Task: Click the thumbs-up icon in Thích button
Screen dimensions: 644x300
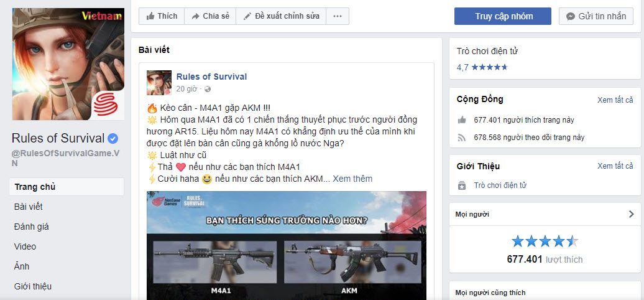Action: pyautogui.click(x=150, y=16)
